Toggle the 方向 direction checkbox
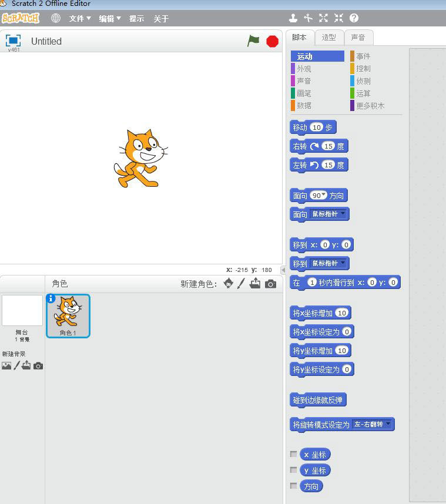The width and height of the screenshot is (446, 504). tap(293, 486)
